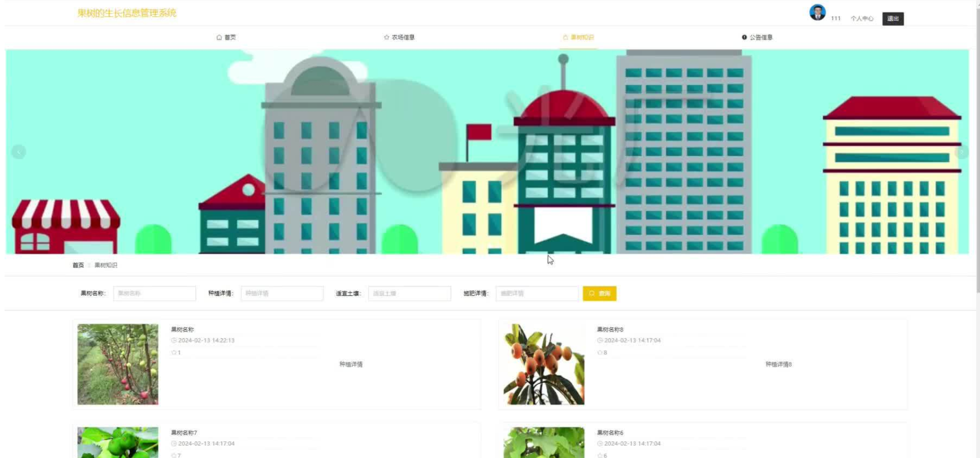Click the yellow 查询 search button
The width and height of the screenshot is (980, 458).
[600, 293]
